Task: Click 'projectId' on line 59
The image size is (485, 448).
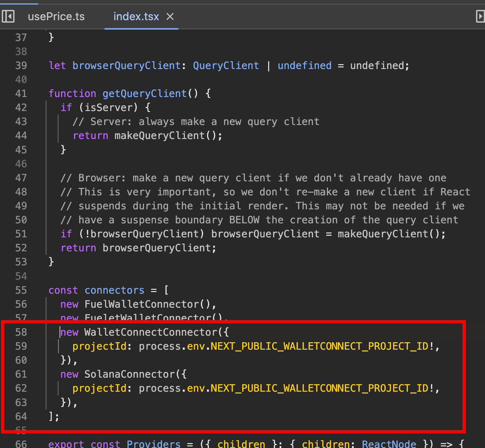Action: click(x=99, y=346)
